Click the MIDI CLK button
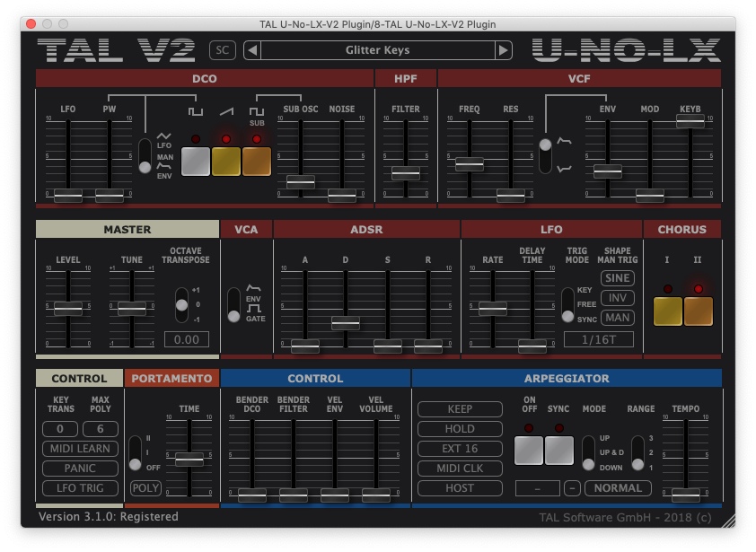 [x=460, y=469]
